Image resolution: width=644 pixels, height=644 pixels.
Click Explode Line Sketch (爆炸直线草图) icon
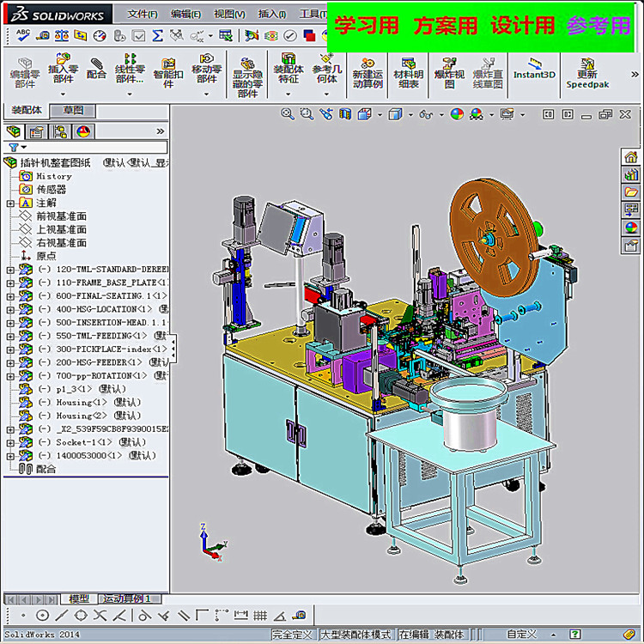[x=488, y=73]
